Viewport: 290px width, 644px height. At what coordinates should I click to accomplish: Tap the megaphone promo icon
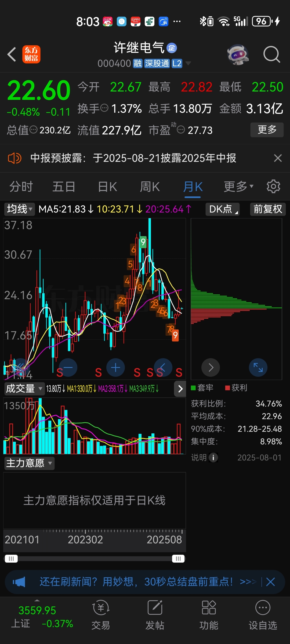coord(19,582)
